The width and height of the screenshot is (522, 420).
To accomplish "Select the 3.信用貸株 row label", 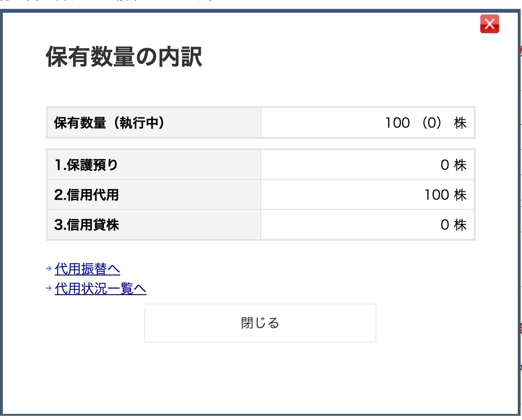I will point(154,225).
